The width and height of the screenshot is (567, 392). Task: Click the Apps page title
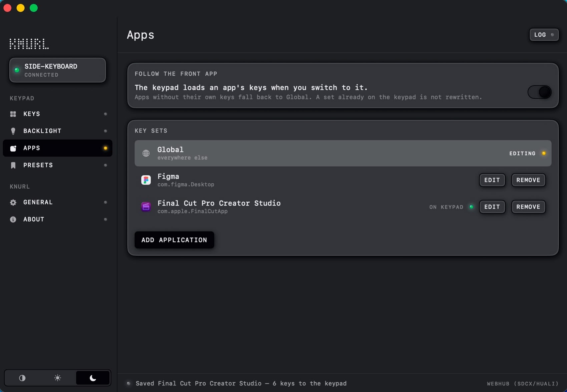140,35
